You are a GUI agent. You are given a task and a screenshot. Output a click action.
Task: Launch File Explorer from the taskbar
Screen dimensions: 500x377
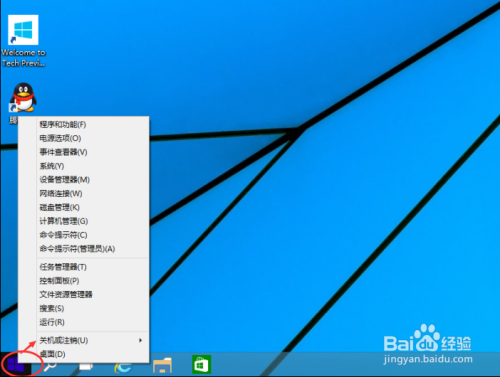click(162, 365)
